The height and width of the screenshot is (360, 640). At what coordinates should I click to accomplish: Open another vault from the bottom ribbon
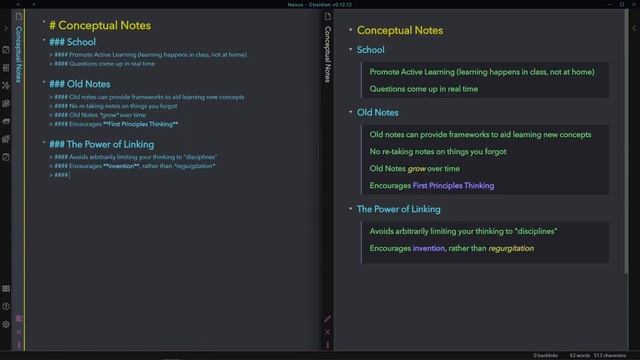coord(6,289)
